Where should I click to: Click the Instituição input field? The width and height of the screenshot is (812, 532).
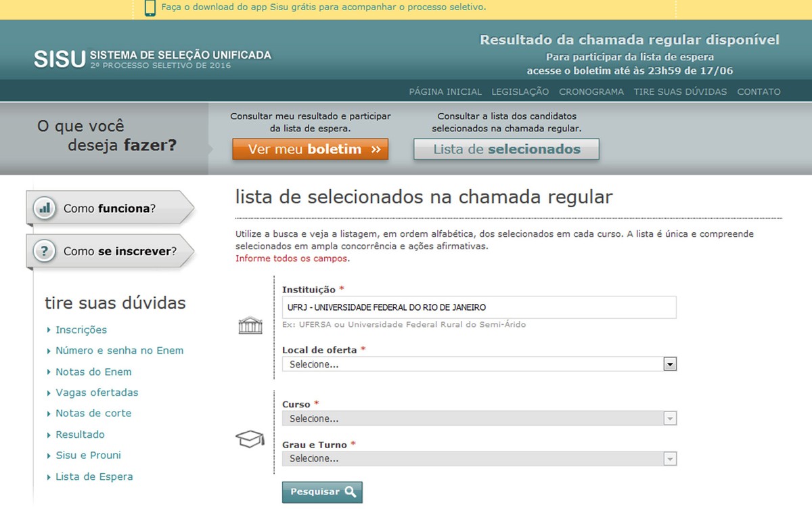(x=479, y=307)
